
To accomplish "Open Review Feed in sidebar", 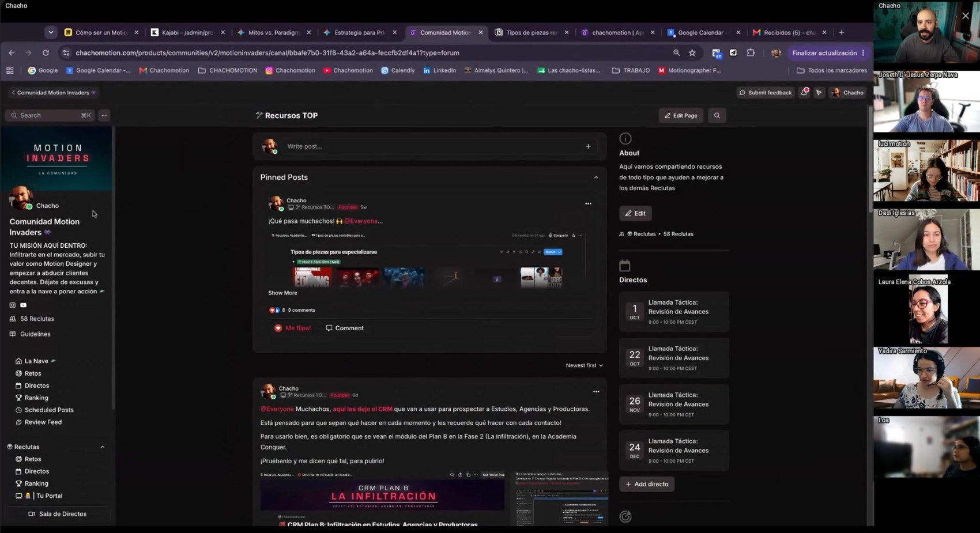I will pos(39,422).
